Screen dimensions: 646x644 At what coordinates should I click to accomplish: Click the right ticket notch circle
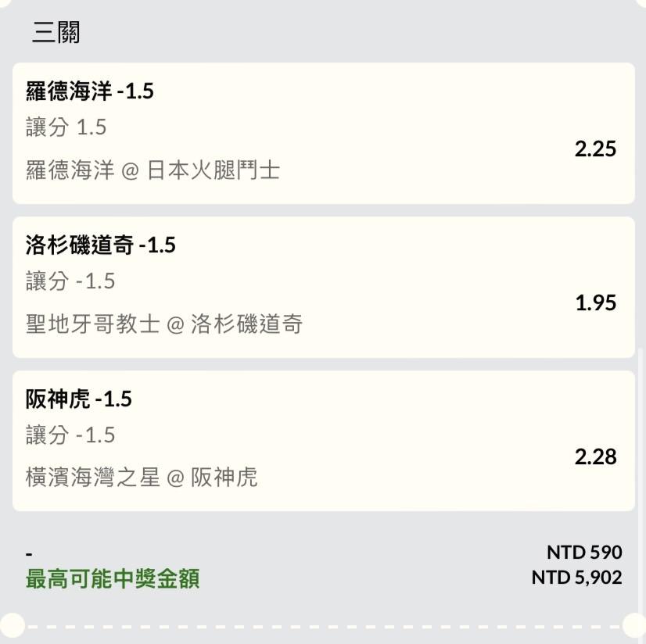(634, 625)
